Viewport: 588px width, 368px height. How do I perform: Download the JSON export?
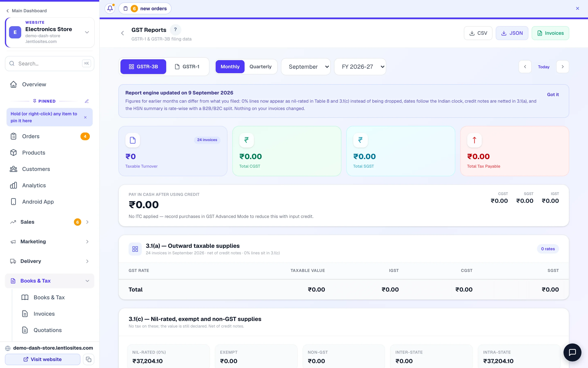(512, 33)
